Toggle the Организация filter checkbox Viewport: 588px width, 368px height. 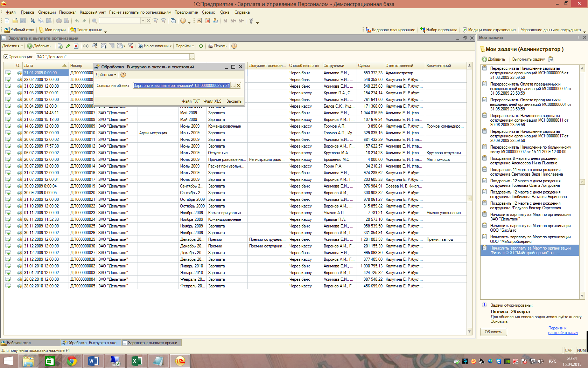6,57
